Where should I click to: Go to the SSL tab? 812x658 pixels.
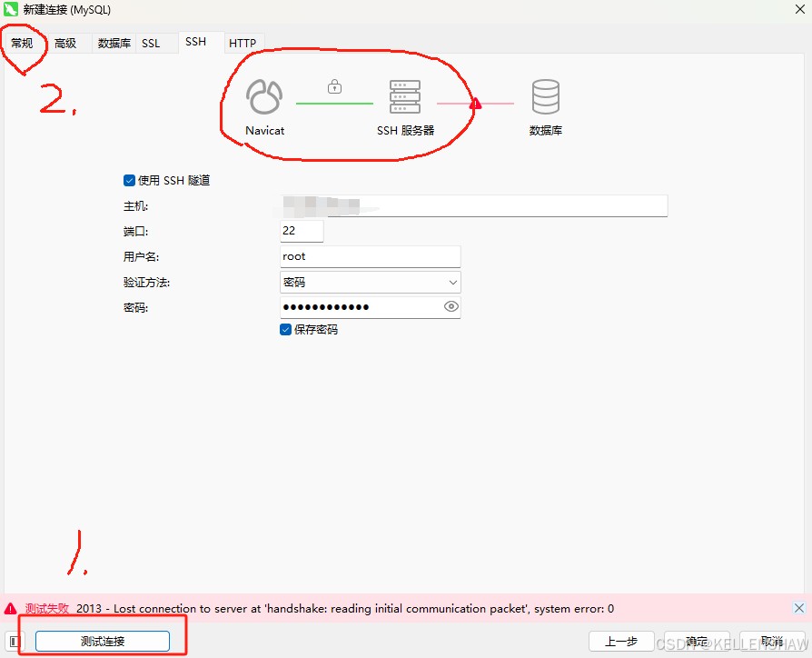coord(151,43)
